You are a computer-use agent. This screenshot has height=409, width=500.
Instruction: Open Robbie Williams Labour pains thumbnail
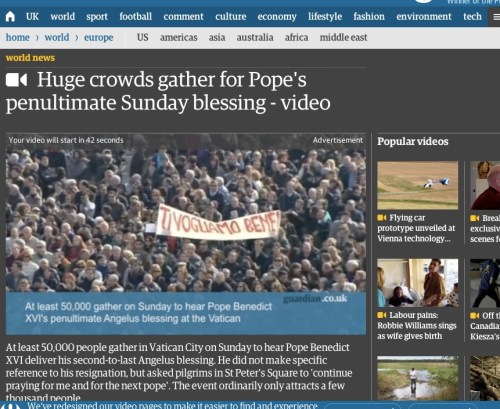[418, 283]
